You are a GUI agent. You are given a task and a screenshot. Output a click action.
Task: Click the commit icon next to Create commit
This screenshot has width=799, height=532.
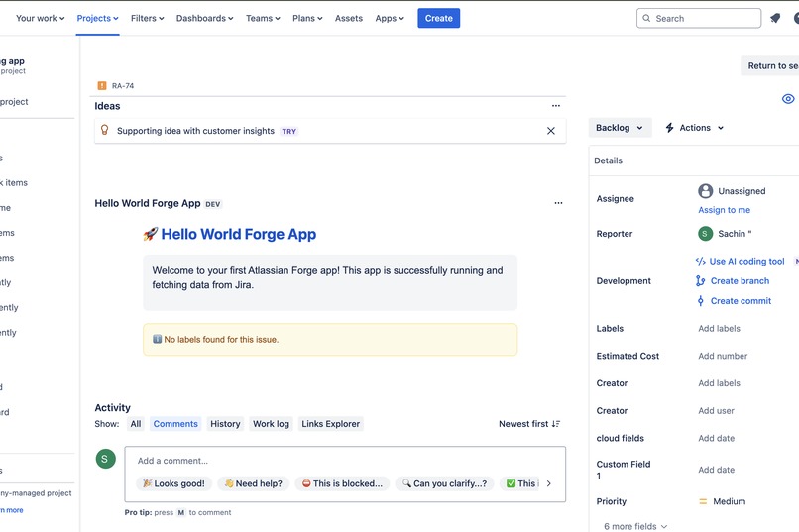click(701, 301)
